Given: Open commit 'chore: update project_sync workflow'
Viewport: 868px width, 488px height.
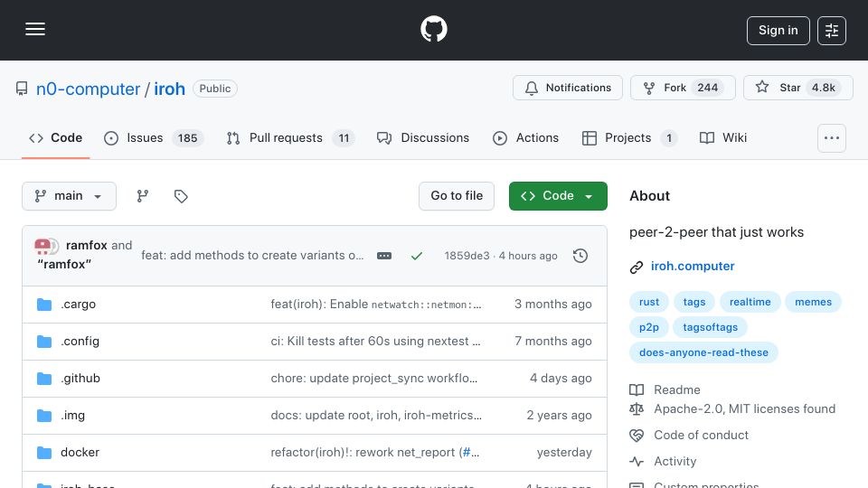Looking at the screenshot, I should 373,379.
